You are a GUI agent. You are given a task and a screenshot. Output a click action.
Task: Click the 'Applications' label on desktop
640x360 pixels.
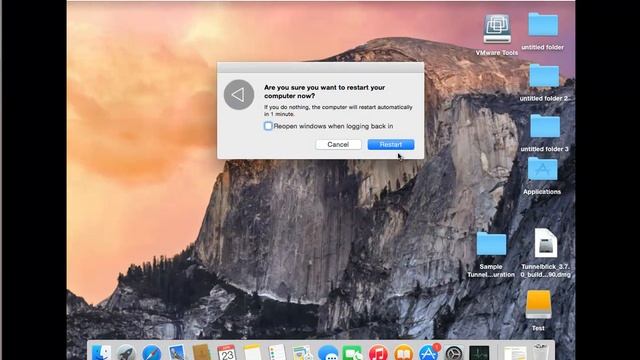(x=542, y=192)
